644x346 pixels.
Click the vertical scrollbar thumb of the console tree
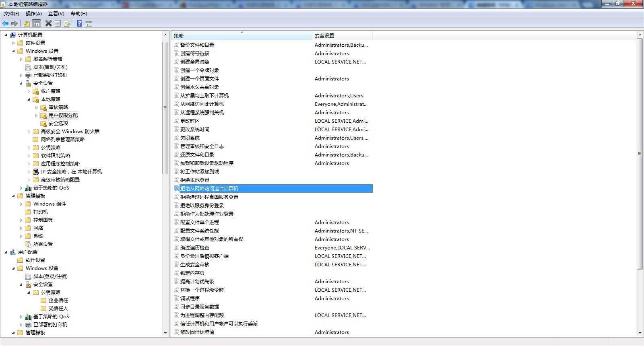pyautogui.click(x=165, y=107)
